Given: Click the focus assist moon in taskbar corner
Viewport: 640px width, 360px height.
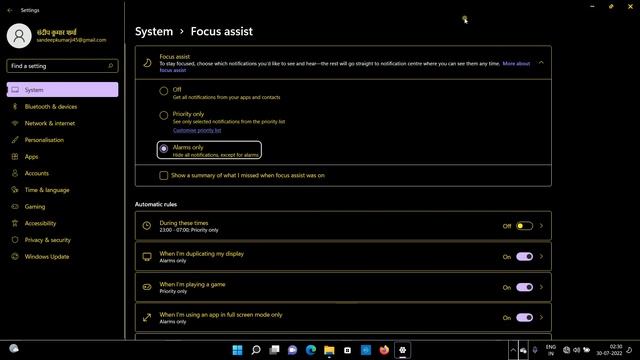Looking at the screenshot, I should [629, 350].
